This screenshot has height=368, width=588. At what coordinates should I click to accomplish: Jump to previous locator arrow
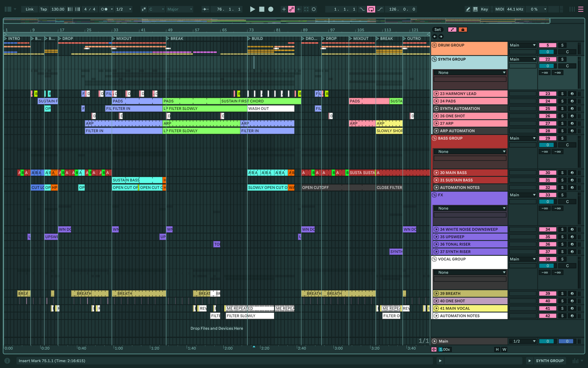(435, 37)
